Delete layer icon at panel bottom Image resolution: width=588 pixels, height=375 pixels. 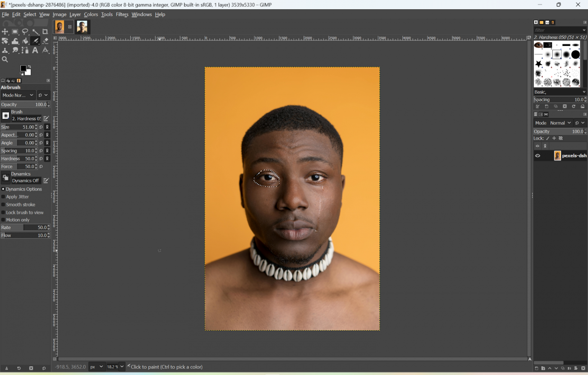click(x=583, y=368)
